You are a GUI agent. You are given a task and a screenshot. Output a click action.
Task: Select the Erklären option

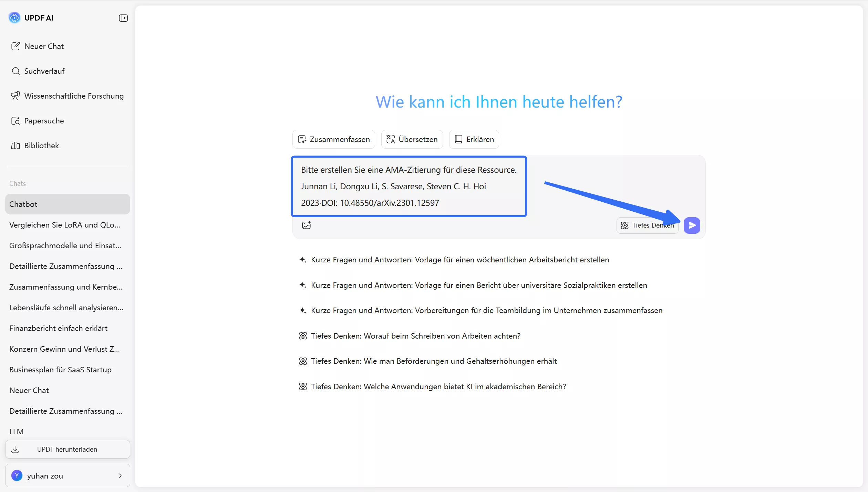pos(474,139)
